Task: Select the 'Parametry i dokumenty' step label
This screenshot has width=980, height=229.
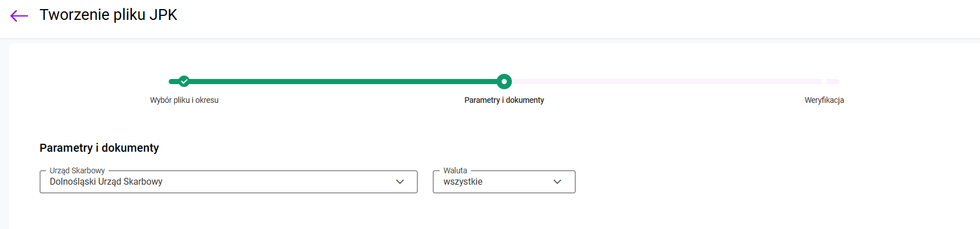Action: tap(504, 100)
